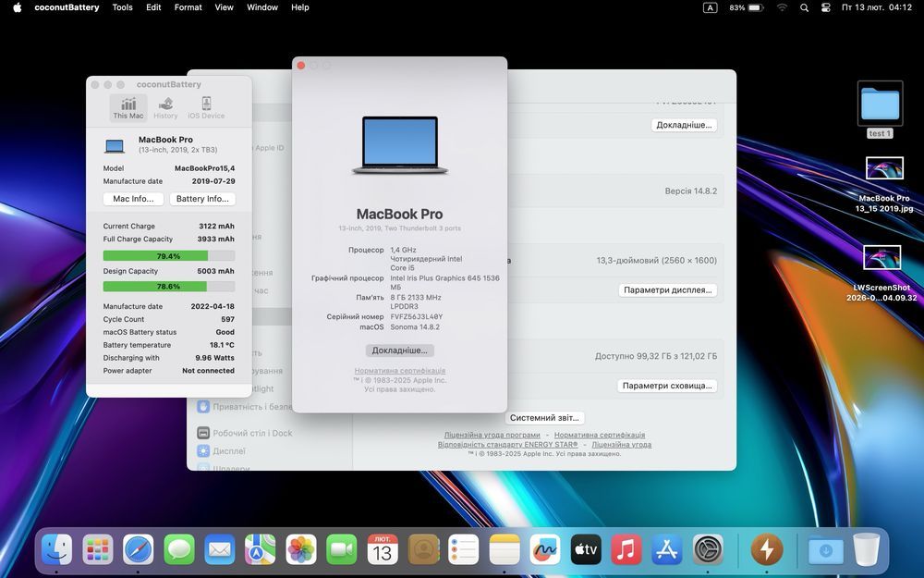The width and height of the screenshot is (924, 578).
Task: Close the About This Mac window
Action: tap(301, 66)
